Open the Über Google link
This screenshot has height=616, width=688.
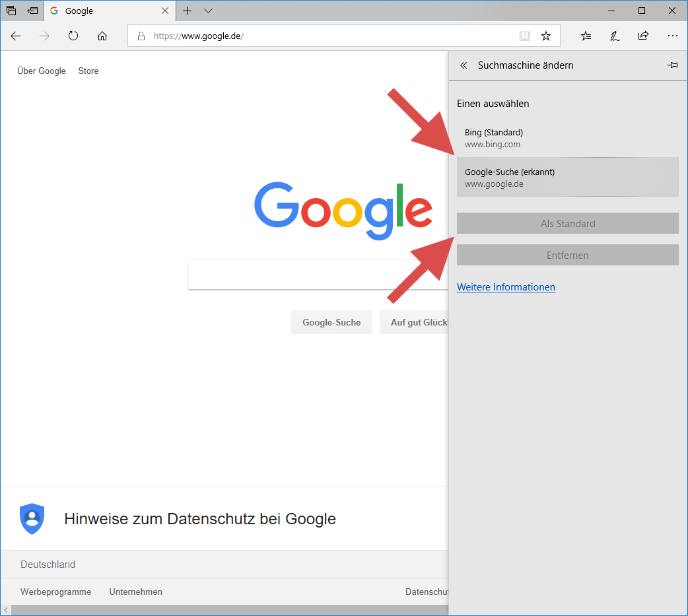[x=42, y=71]
